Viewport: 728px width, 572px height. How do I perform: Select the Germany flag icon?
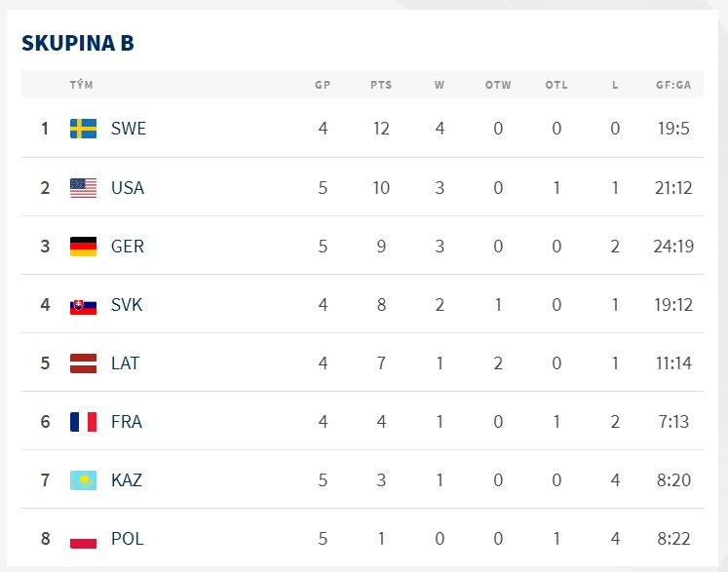click(x=83, y=247)
